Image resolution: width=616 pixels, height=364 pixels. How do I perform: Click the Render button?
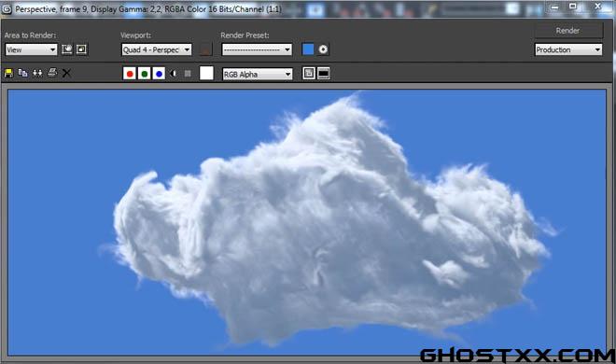[568, 30]
